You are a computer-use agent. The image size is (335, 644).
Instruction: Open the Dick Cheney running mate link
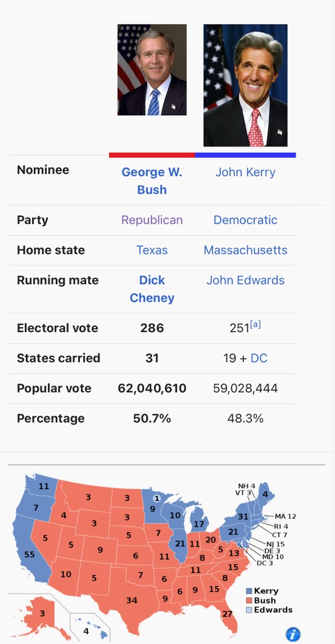[x=152, y=289]
